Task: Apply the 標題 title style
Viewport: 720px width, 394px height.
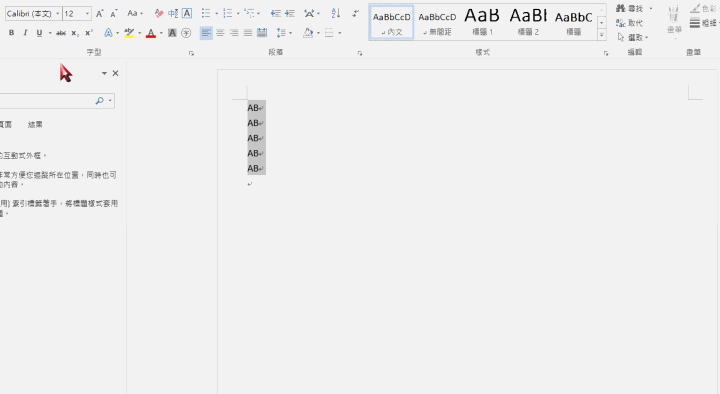Action: tap(574, 23)
